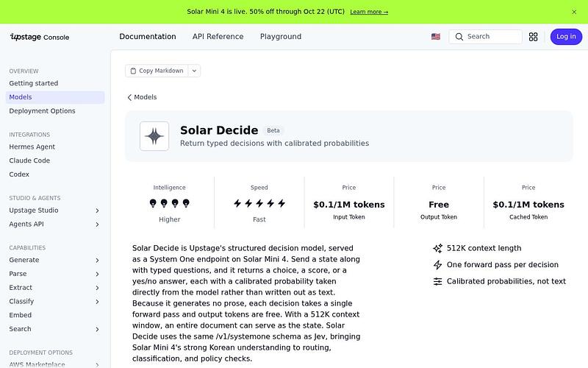Click the Intelligence lightbulb rating icons
588x368 pixels.
pyautogui.click(x=169, y=203)
